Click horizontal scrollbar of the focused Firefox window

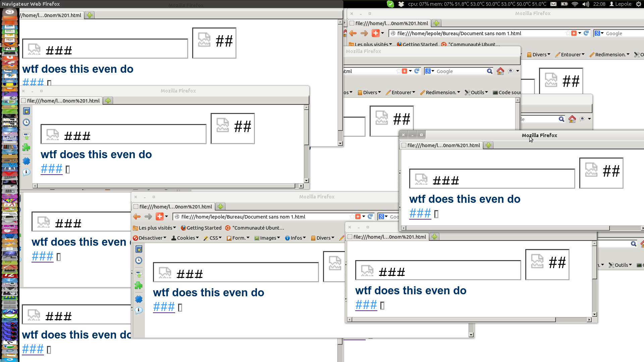508,228
